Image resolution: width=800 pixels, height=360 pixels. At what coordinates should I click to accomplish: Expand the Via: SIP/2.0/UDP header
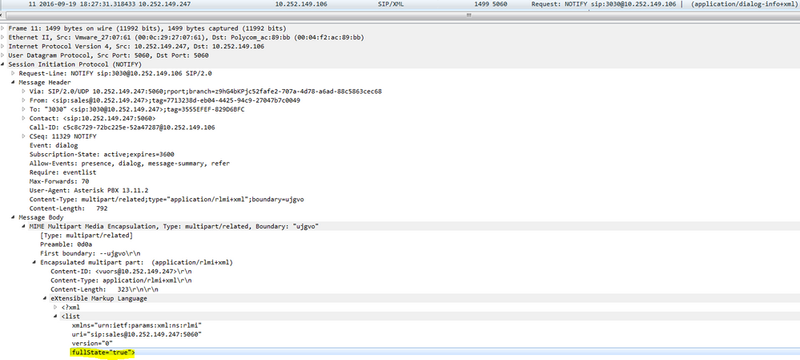(x=24, y=91)
